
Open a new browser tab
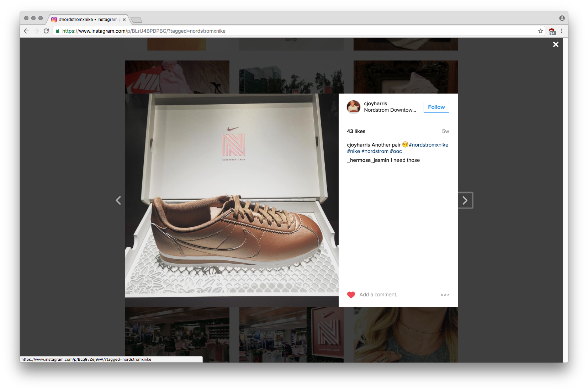137,20
